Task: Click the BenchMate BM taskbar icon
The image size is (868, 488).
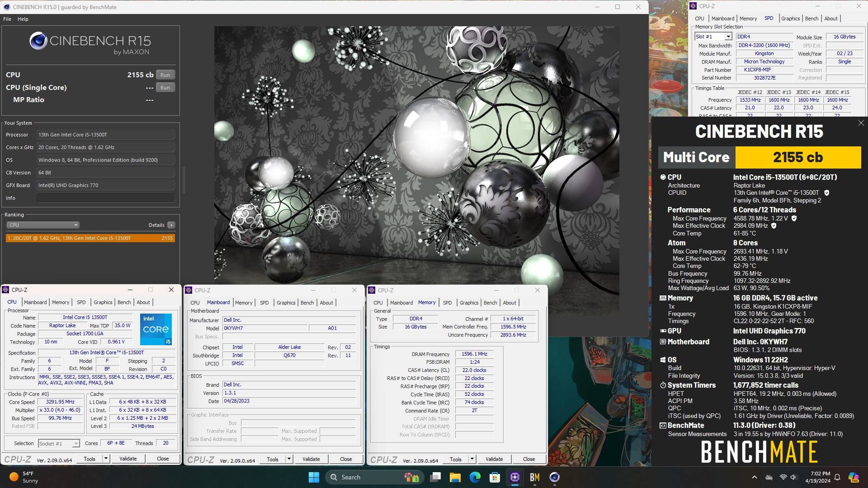Action: coord(535,477)
